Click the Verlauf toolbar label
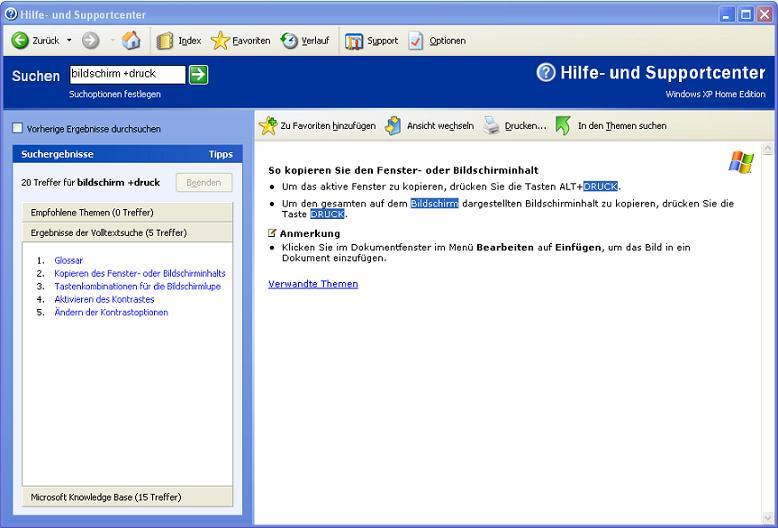This screenshot has width=778, height=528. point(316,41)
